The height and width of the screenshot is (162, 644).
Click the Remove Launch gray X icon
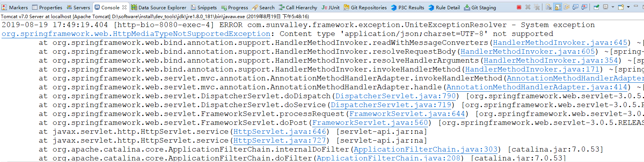click(528, 7)
